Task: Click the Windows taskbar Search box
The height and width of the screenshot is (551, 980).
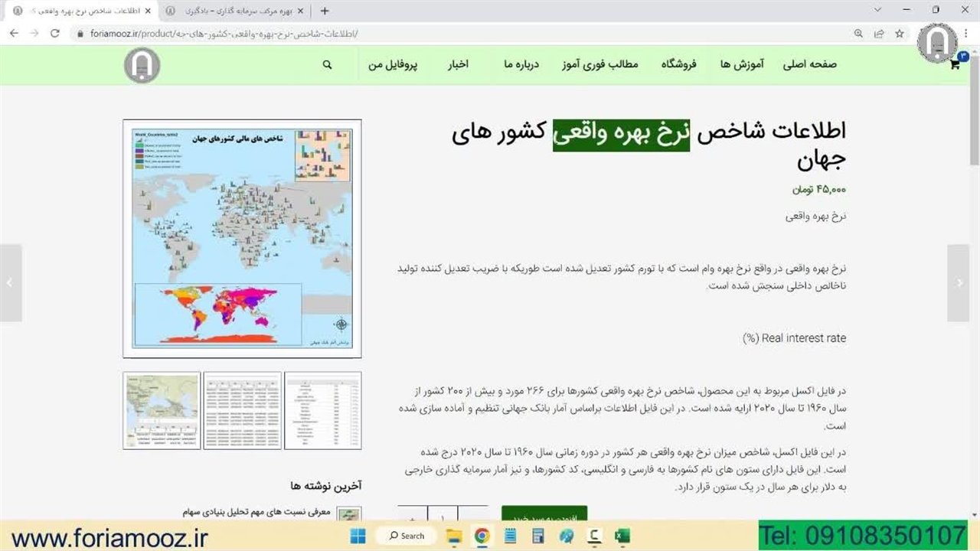Action: point(407,536)
